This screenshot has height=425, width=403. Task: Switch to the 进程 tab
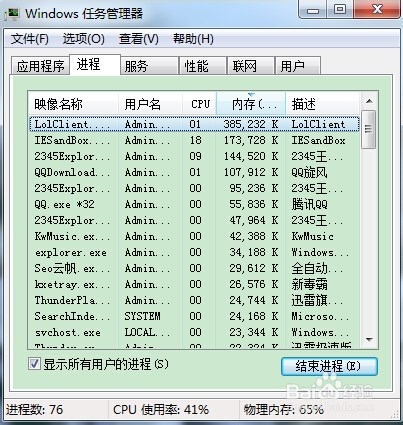[x=95, y=64]
